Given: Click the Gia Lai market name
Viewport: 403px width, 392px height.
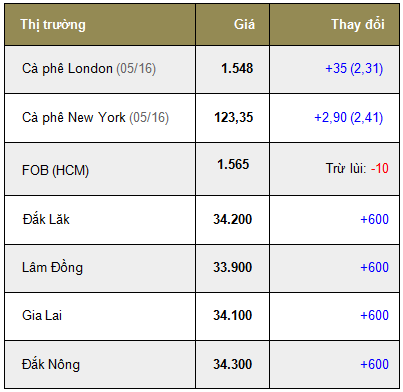Looking at the screenshot, I should click(42, 315).
